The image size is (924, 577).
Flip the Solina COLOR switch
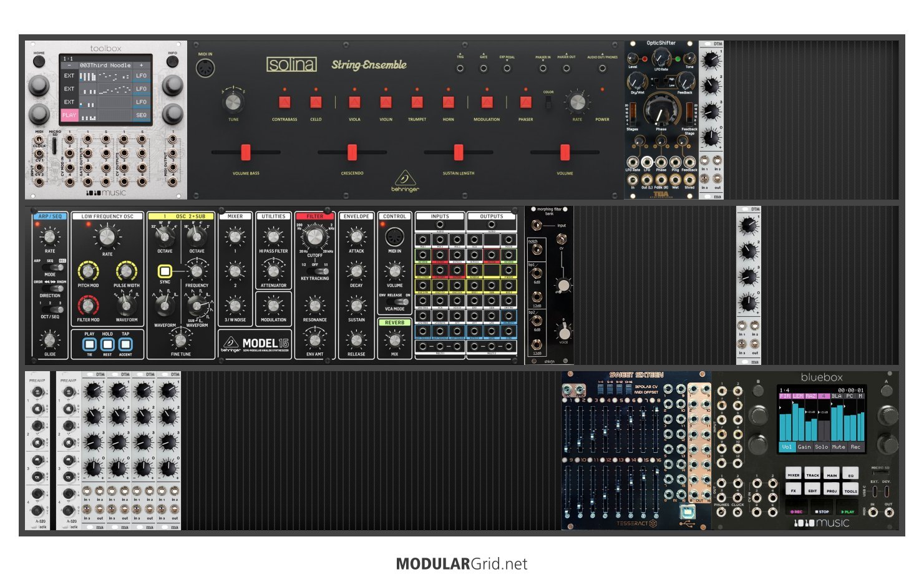548,103
